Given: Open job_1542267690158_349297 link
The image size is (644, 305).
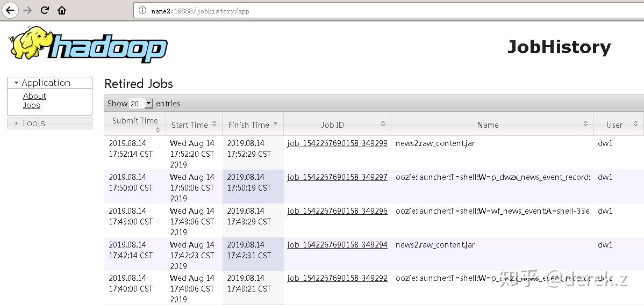Looking at the screenshot, I should (x=337, y=177).
